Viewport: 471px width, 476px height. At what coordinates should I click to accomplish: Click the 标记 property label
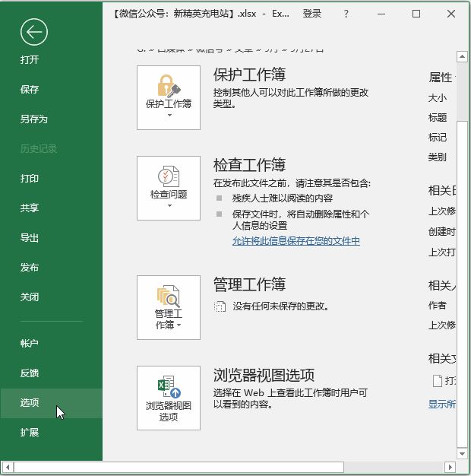(438, 138)
